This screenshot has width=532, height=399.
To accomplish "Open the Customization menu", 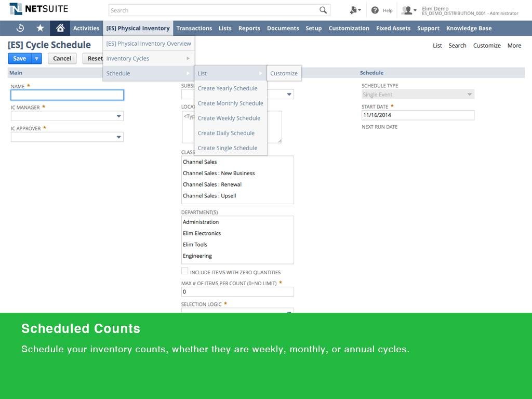I will click(349, 28).
